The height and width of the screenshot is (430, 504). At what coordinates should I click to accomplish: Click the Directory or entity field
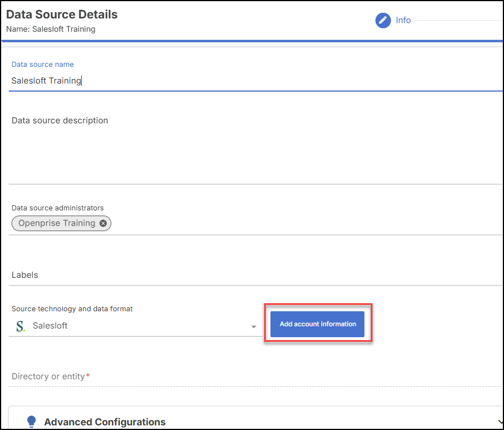pos(255,376)
